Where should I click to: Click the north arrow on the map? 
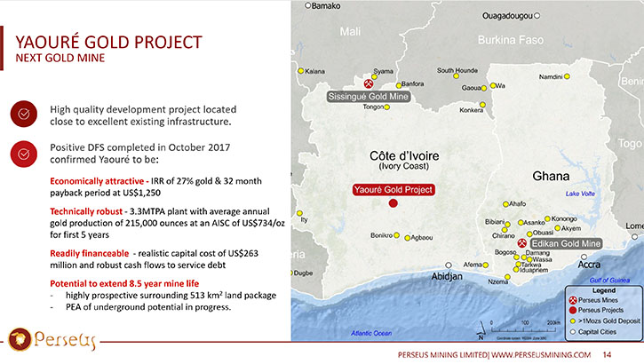pos(481,331)
